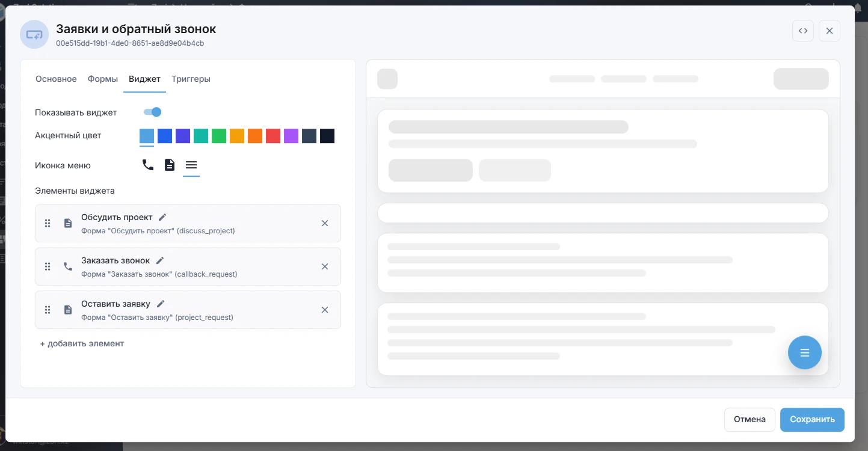The height and width of the screenshot is (451, 868).
Task: Click pencil icon next to "Заказать звонок"
Action: pos(160,260)
